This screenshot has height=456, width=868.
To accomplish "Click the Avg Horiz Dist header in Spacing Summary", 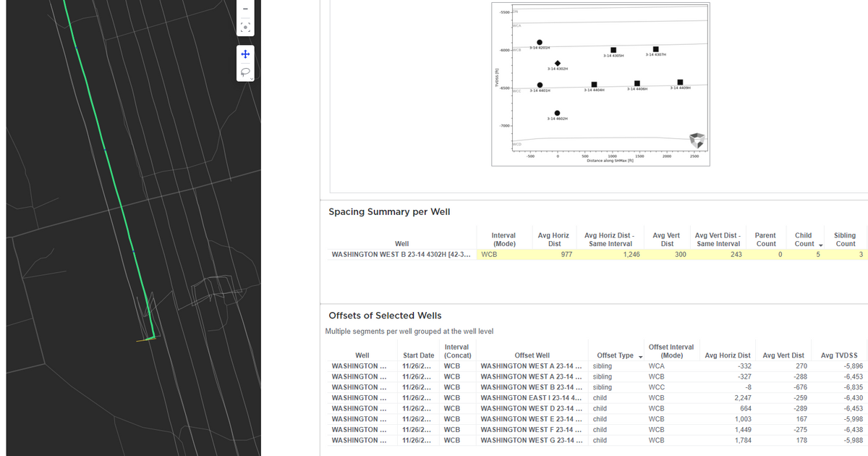I will tap(554, 240).
